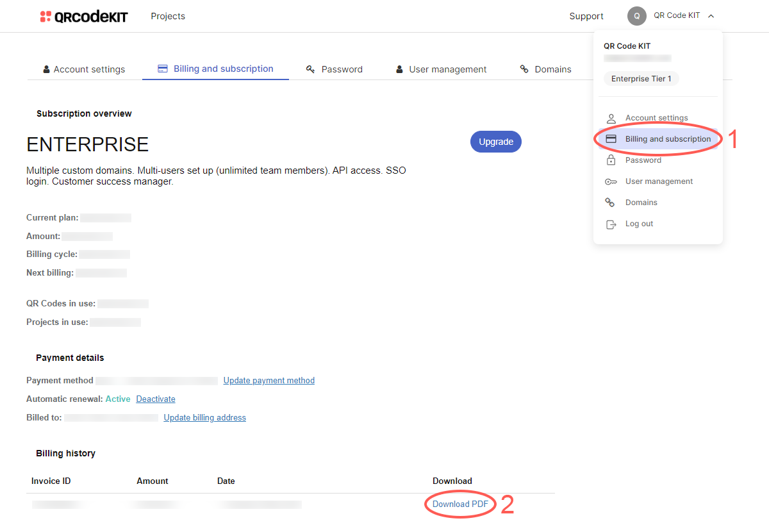Click the lock icon beside Password in dropdown
Image resolution: width=769 pixels, height=532 pixels.
(611, 160)
